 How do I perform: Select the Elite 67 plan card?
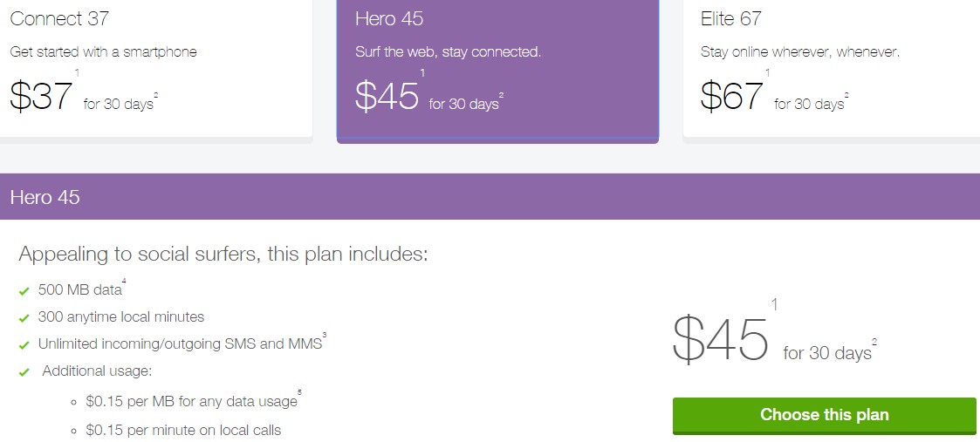coord(831,70)
